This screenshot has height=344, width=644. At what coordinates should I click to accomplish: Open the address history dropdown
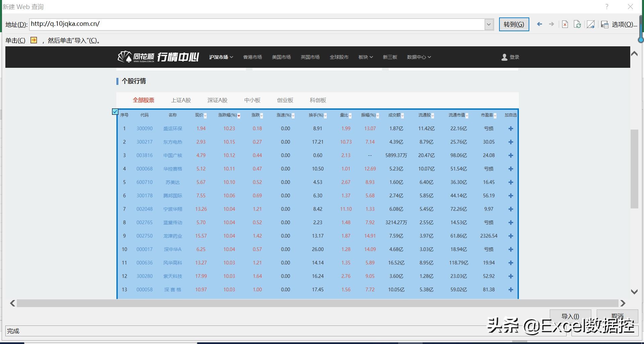pyautogui.click(x=489, y=24)
